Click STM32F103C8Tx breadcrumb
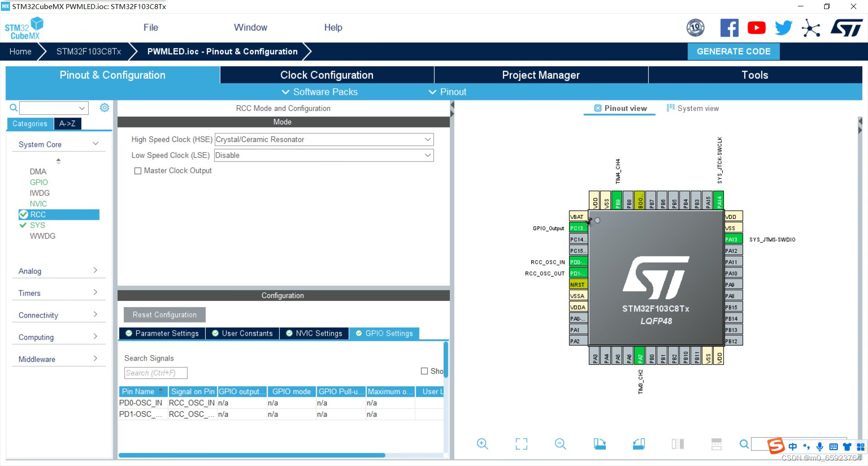 coord(89,52)
